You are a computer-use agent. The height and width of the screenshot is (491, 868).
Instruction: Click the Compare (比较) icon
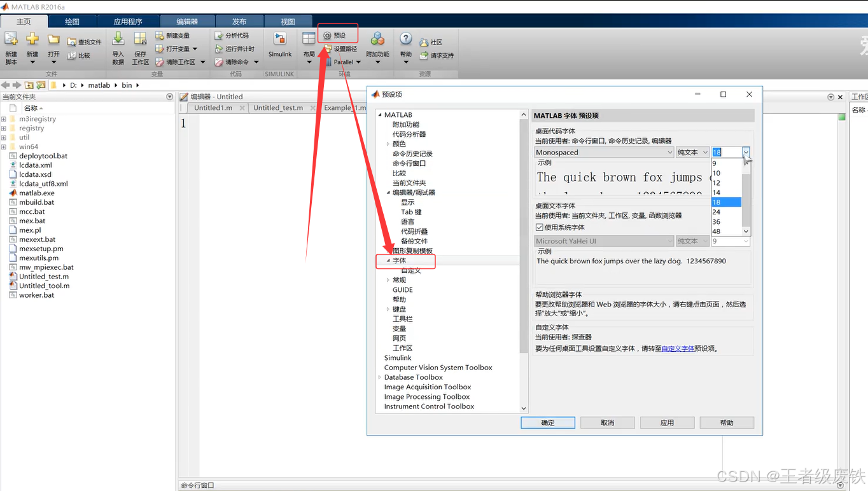click(72, 55)
